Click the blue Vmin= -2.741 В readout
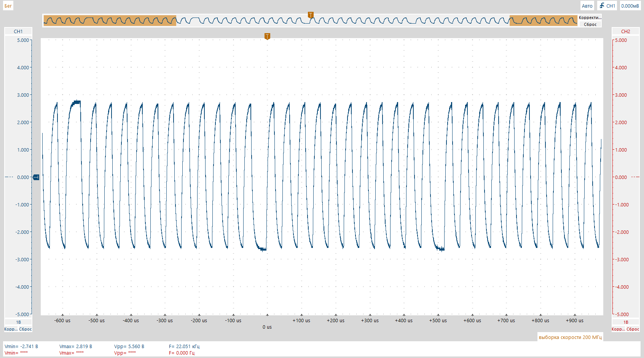The height and width of the screenshot is (358, 644). click(x=21, y=346)
